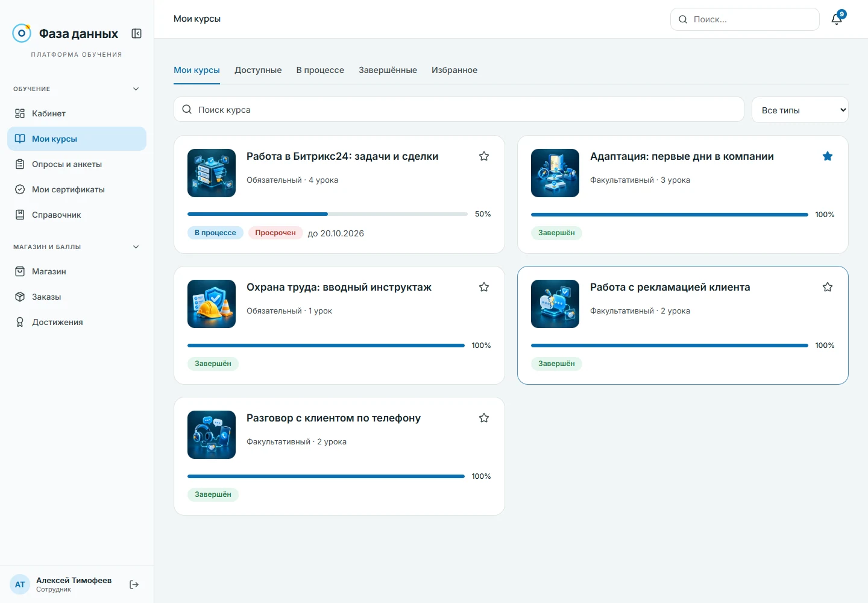Select the Мои курсы tab
This screenshot has width=868, height=603.
pyautogui.click(x=197, y=70)
